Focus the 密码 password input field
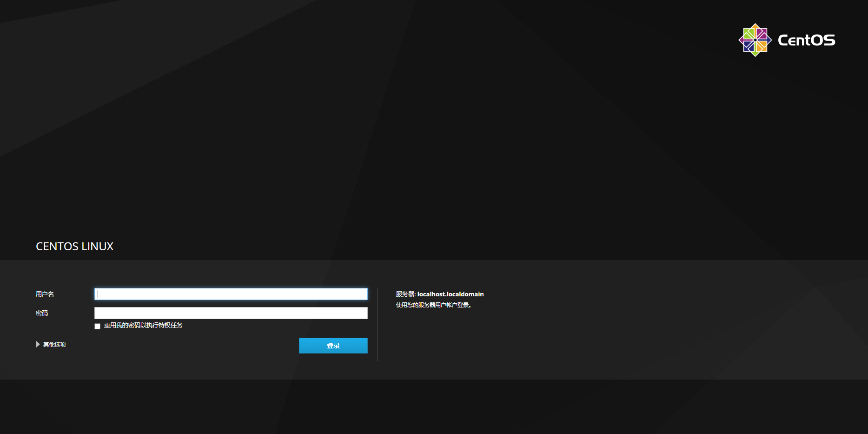 click(x=231, y=313)
